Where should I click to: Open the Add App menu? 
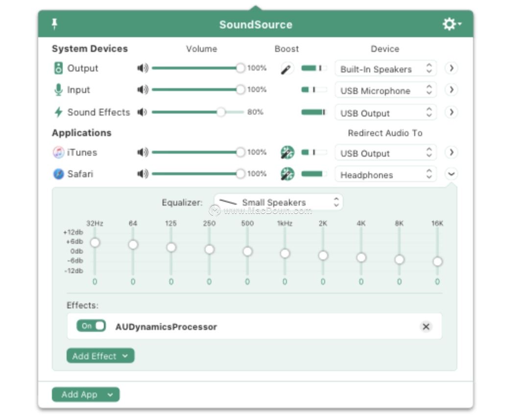pos(86,395)
